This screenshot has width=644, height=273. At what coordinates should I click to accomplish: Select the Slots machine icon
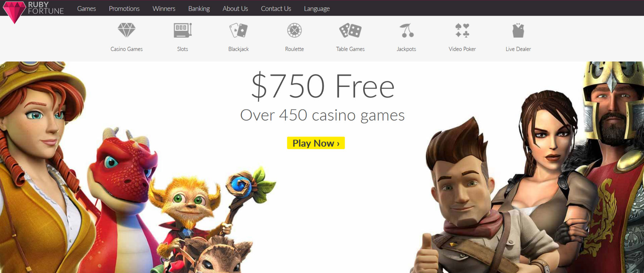(x=182, y=30)
